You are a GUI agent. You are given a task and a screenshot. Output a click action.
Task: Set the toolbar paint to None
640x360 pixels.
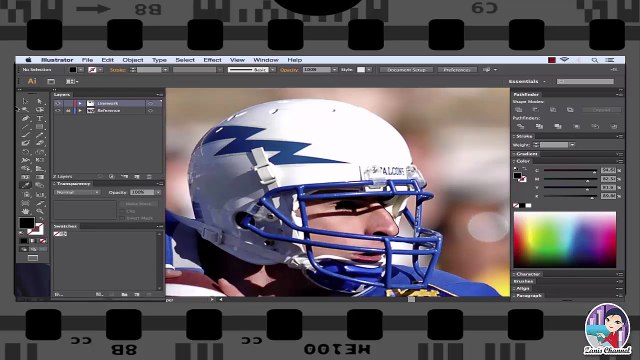43,240
